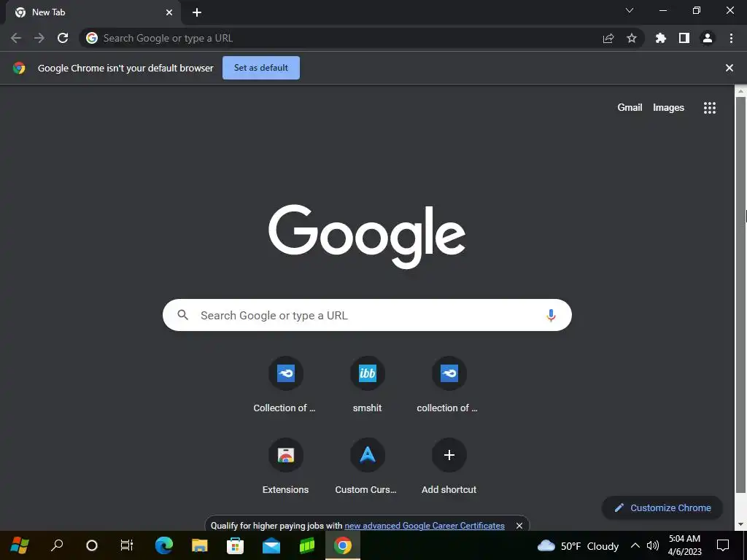Open File Explorer from taskbar
Image resolution: width=747 pixels, height=560 pixels.
tap(200, 545)
